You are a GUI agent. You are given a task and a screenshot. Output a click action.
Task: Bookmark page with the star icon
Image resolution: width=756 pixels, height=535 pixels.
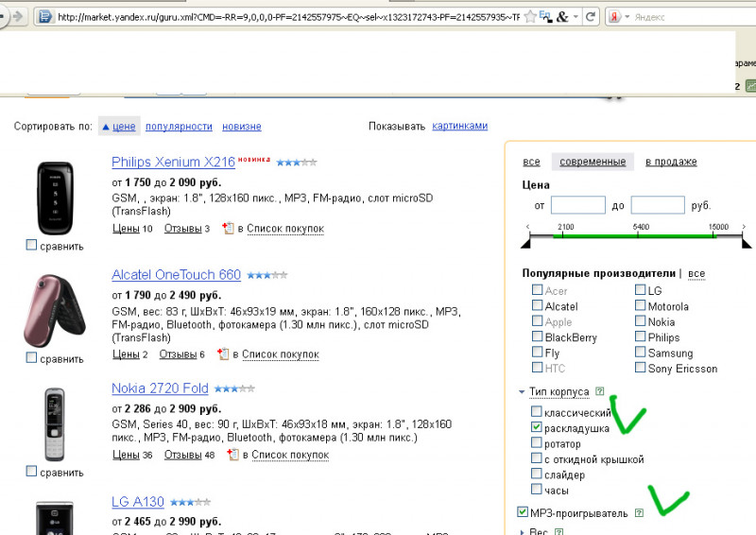(x=530, y=17)
